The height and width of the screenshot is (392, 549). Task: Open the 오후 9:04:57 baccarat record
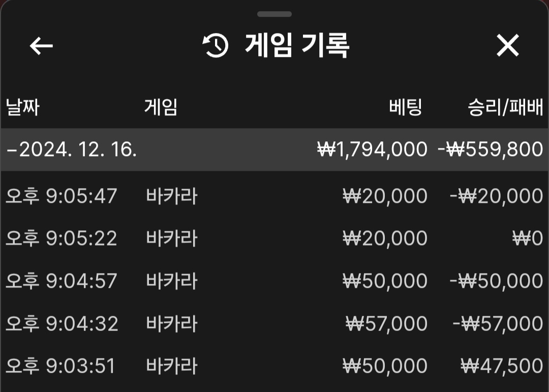pos(274,281)
